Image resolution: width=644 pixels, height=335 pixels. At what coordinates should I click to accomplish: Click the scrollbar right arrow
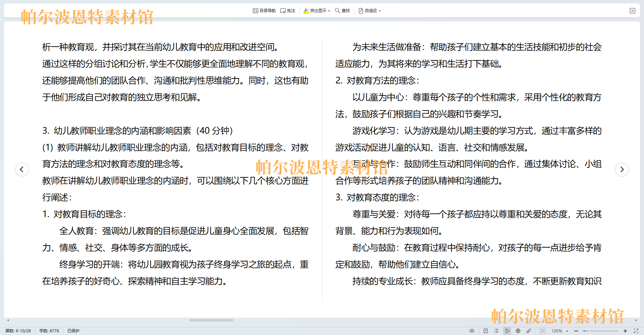pos(636,320)
